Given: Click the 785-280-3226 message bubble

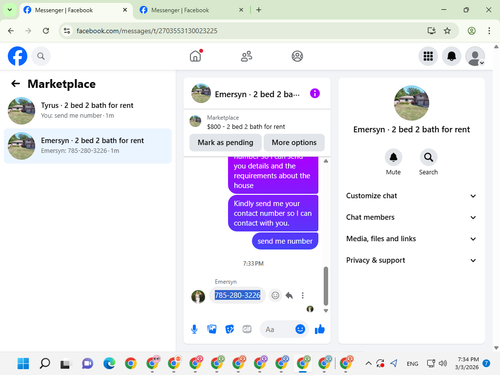Looking at the screenshot, I should (237, 295).
